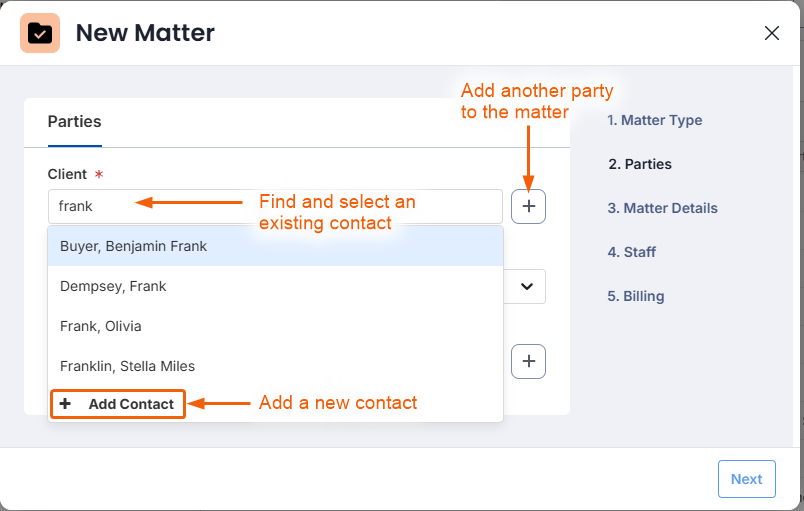804x511 pixels.
Task: Pick Frank, Olivia from suggestions
Action: [275, 326]
